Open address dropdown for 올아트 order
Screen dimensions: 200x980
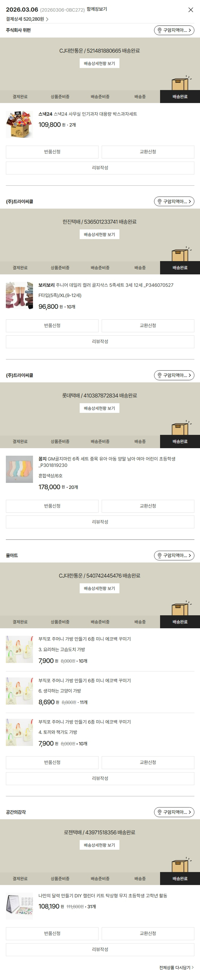(x=174, y=555)
